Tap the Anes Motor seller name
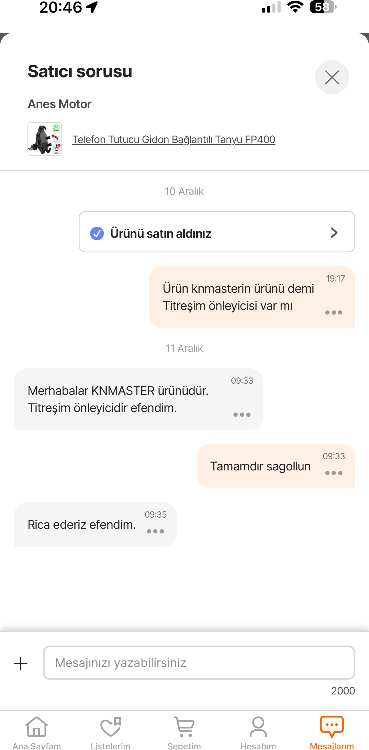The height and width of the screenshot is (750, 369). tap(59, 104)
